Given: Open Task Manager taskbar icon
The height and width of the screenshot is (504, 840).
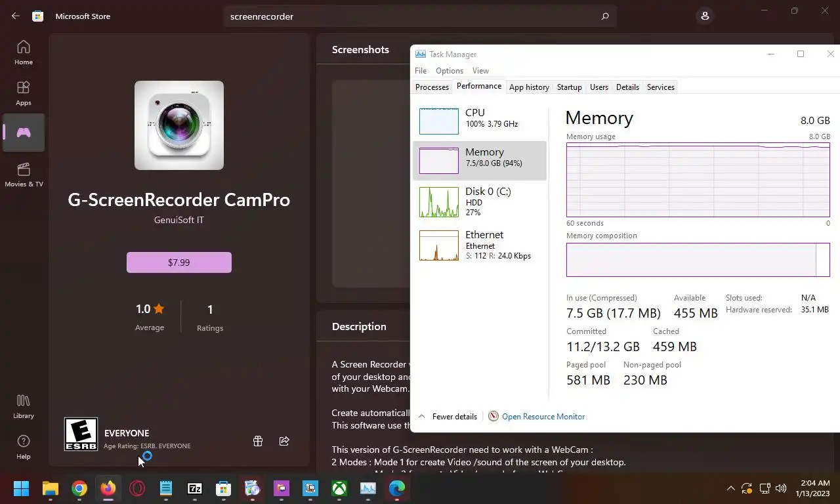Looking at the screenshot, I should [368, 488].
